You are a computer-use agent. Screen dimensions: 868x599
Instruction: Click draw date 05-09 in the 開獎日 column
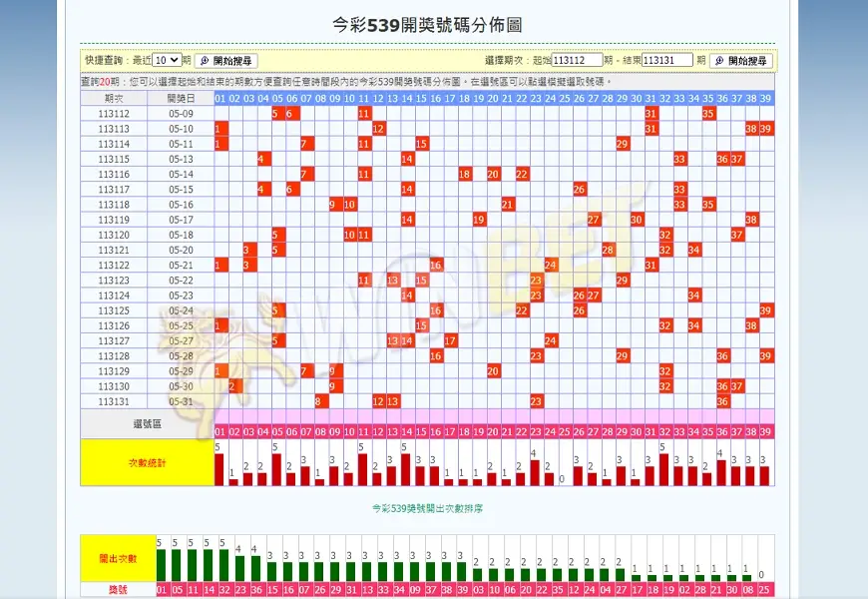[x=180, y=115]
